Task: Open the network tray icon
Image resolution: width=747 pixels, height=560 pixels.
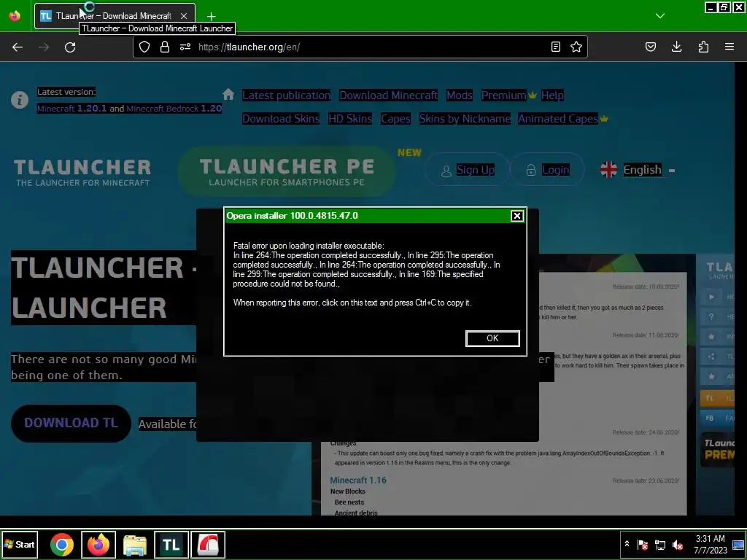Action: [x=659, y=545]
